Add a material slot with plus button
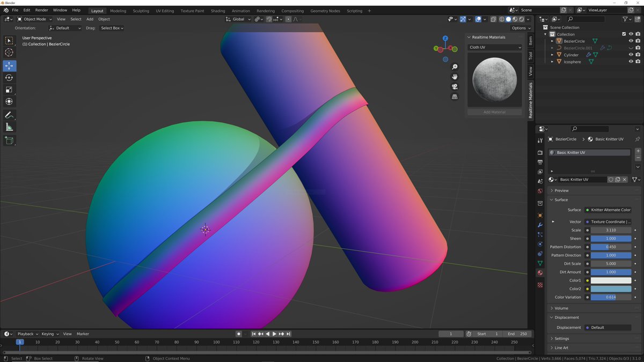Image resolution: width=644 pixels, height=362 pixels. 638,151
